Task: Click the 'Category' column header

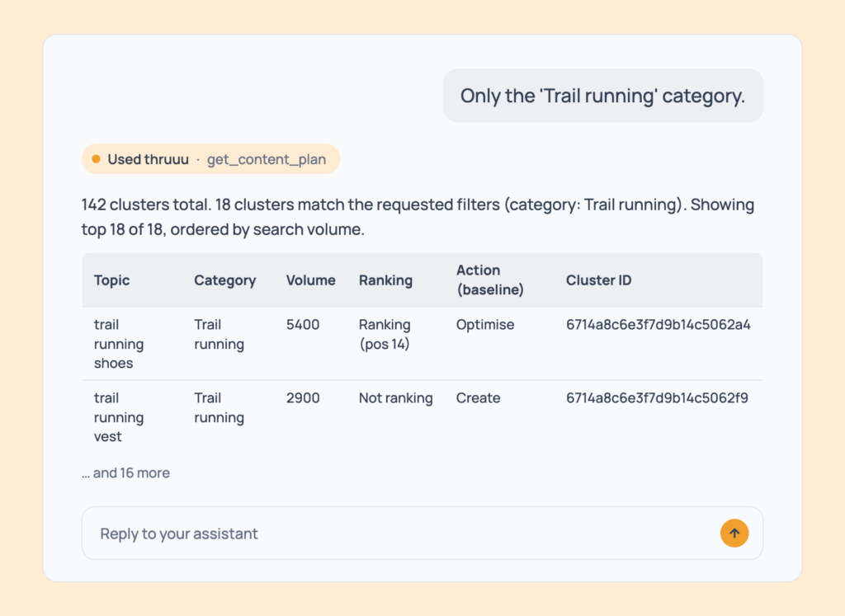Action: point(224,280)
